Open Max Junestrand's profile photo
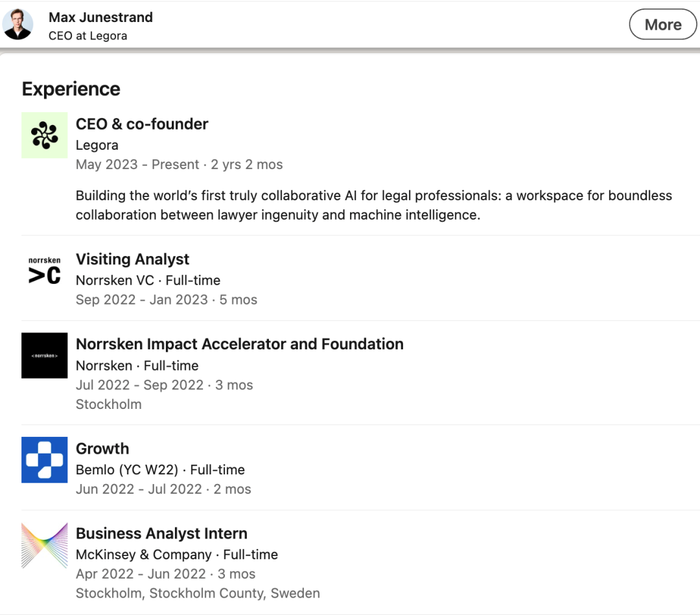 coord(18,24)
